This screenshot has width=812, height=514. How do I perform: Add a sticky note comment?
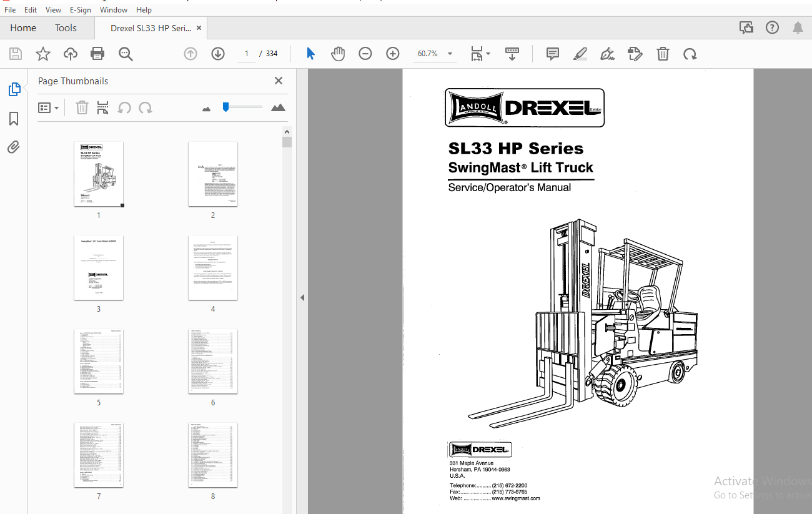pos(553,54)
